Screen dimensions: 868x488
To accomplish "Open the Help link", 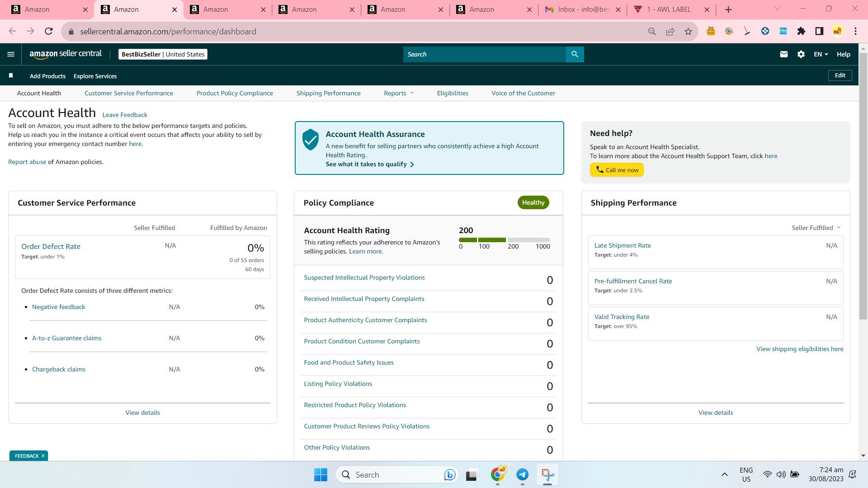I will (x=844, y=54).
